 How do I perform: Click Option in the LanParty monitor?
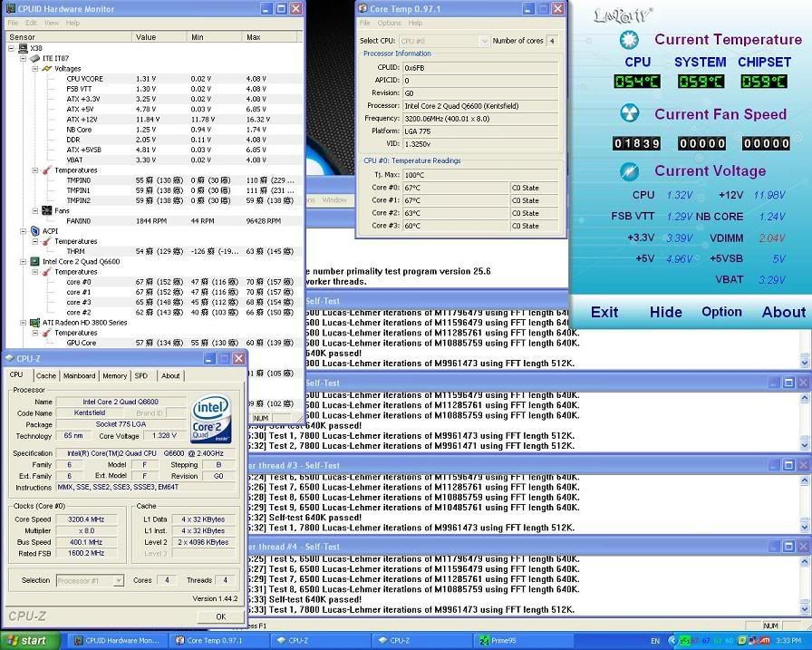(721, 312)
